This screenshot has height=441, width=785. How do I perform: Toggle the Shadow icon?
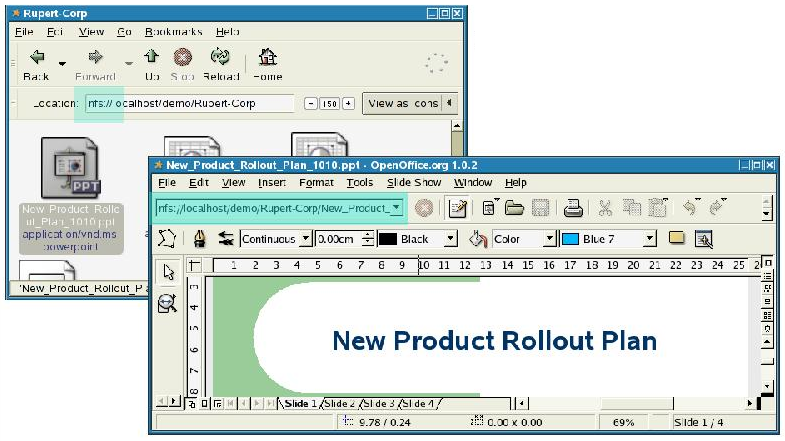676,238
